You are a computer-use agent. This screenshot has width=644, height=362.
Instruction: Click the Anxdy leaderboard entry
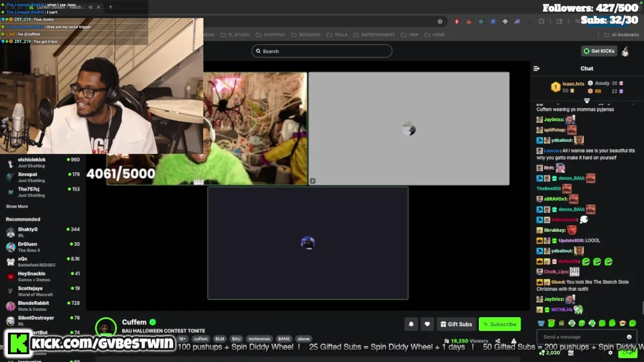pyautogui.click(x=606, y=83)
